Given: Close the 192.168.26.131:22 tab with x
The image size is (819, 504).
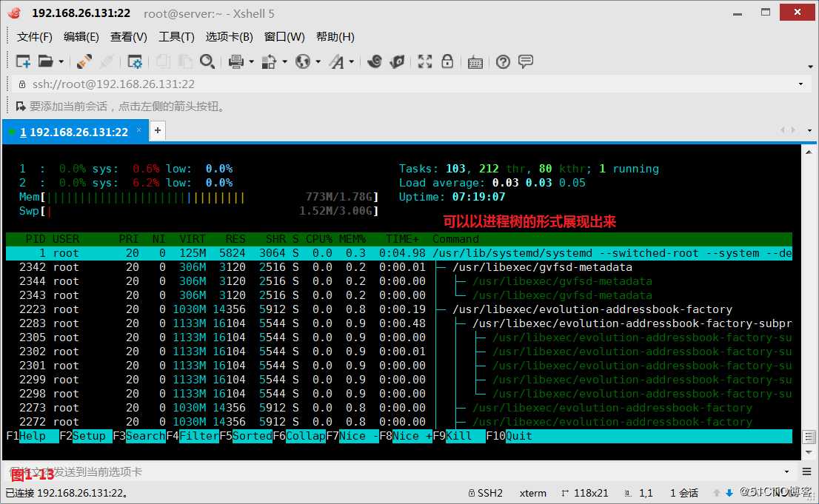Looking at the screenshot, I should tap(139, 130).
